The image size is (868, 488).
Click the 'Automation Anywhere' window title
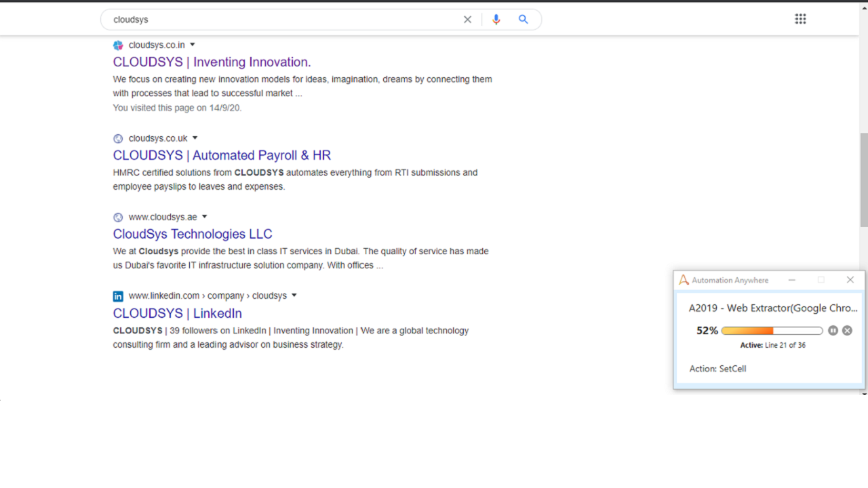[x=730, y=280]
